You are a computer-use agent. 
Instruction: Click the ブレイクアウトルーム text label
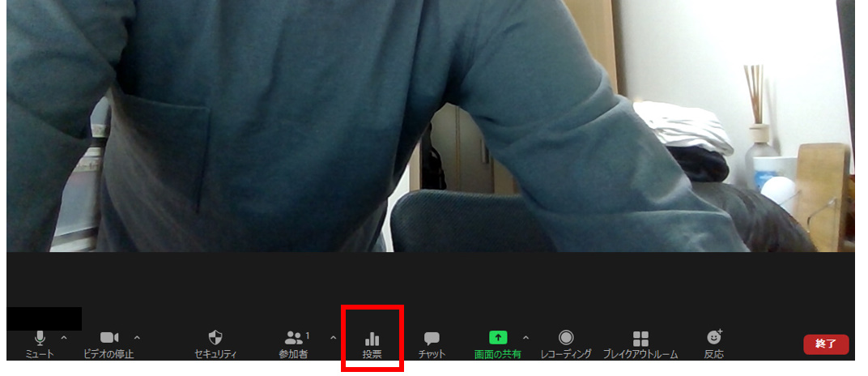pos(640,354)
